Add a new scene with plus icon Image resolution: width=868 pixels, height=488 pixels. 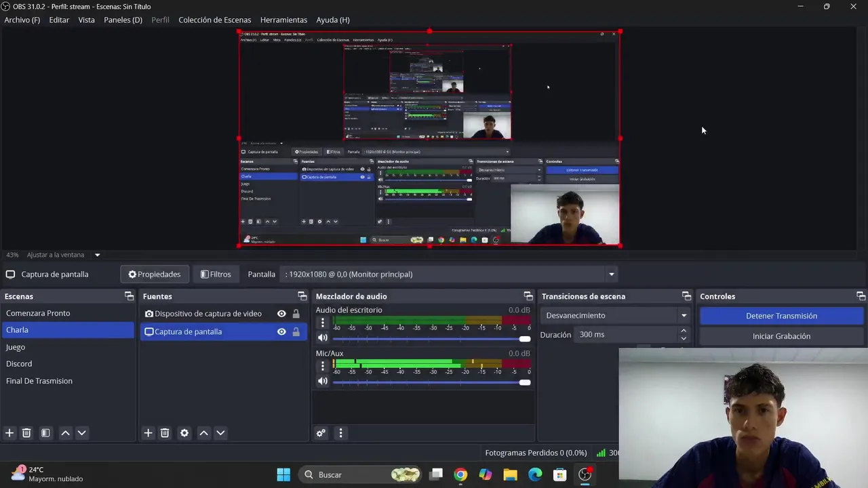(x=9, y=433)
